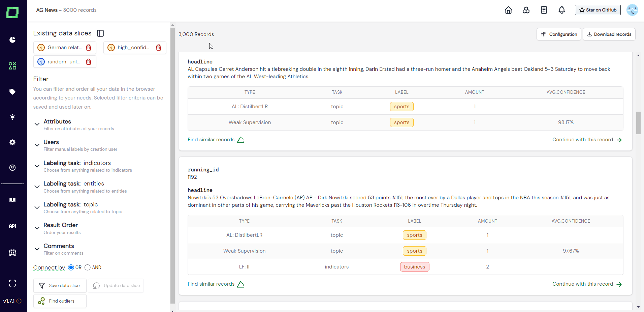Click the business label on LF: lf row
Image resolution: width=644 pixels, height=312 pixels.
coord(415,267)
